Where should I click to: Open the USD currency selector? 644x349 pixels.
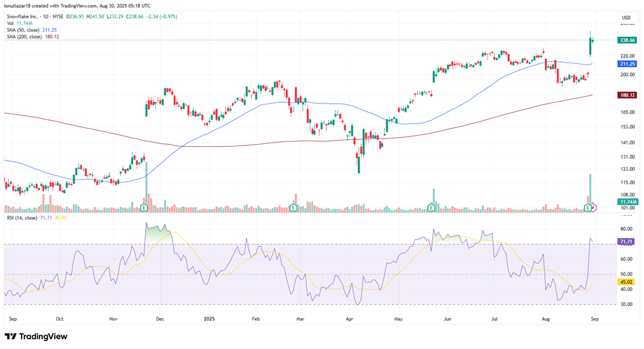click(626, 17)
